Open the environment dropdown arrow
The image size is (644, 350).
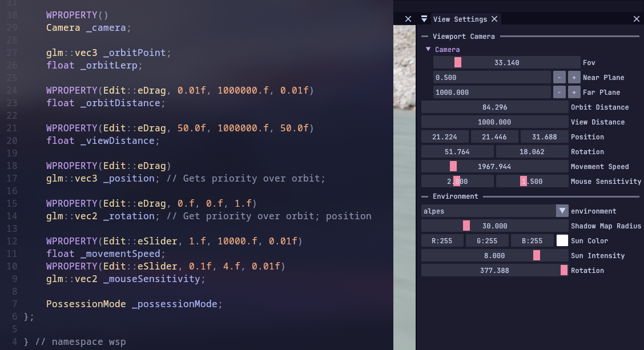tap(562, 211)
